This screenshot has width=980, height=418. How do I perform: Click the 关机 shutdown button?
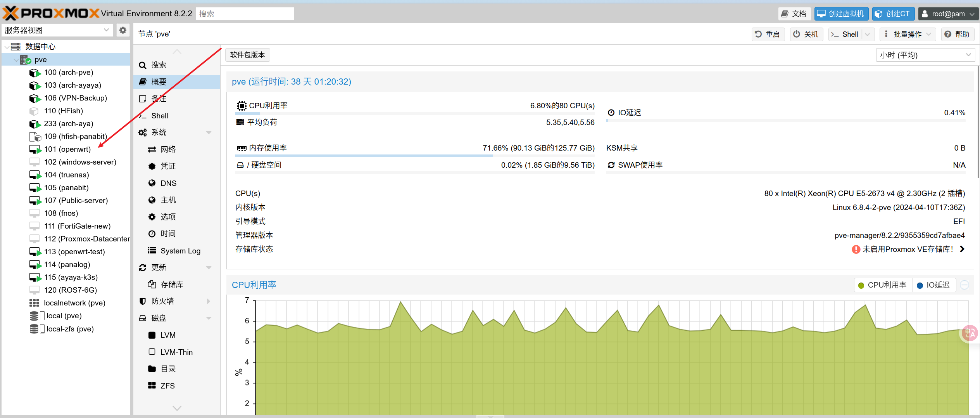click(806, 35)
